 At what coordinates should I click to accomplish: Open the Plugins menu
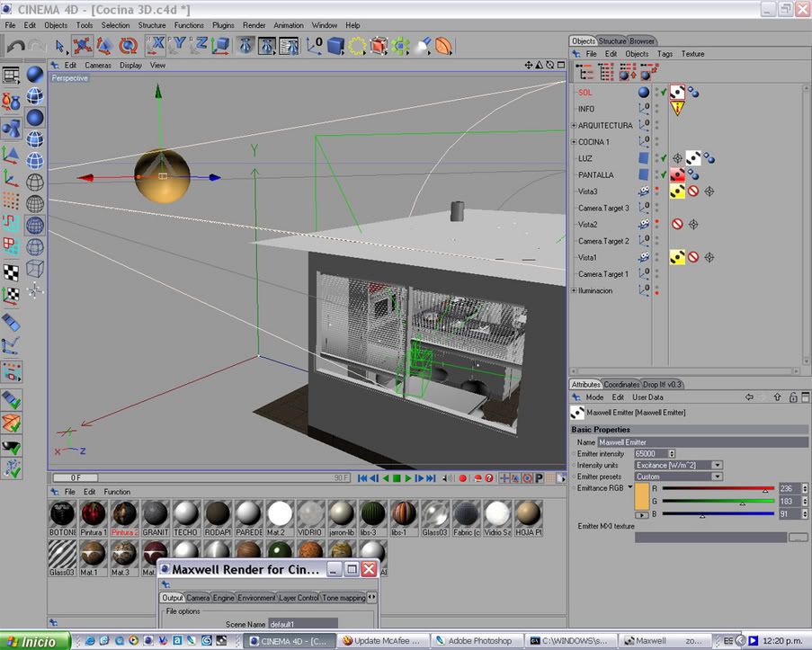click(223, 25)
